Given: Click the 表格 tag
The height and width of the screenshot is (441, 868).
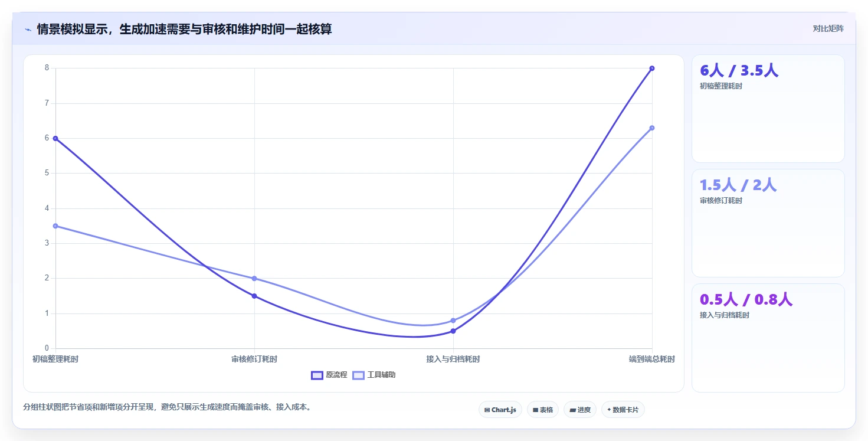Looking at the screenshot, I should [542, 410].
